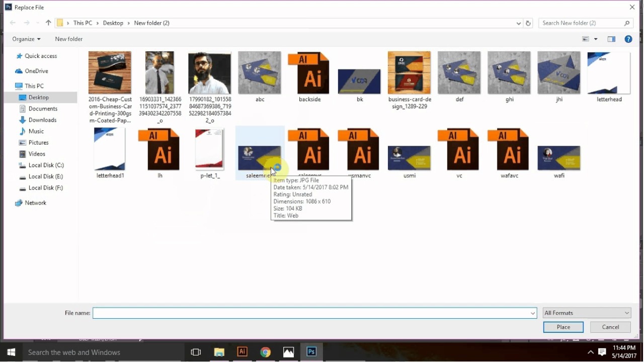Expand the address bar history dropdown
644x362 pixels.
519,23
